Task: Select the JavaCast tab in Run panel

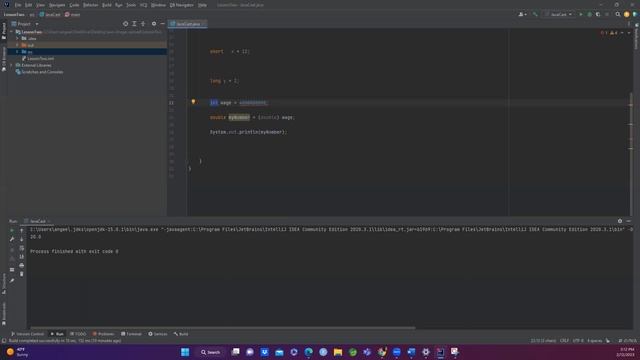Action: pos(38,221)
